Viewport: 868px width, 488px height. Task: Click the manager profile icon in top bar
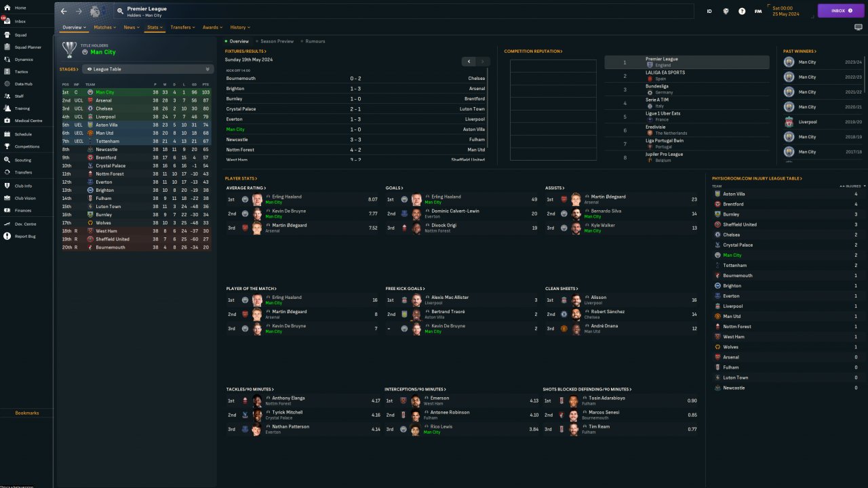pos(726,12)
